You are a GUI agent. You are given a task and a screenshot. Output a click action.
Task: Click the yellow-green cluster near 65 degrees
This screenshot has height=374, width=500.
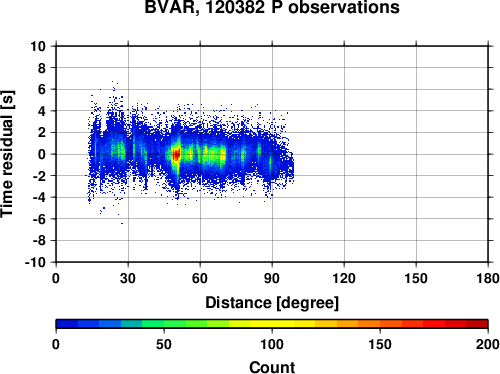(x=213, y=155)
